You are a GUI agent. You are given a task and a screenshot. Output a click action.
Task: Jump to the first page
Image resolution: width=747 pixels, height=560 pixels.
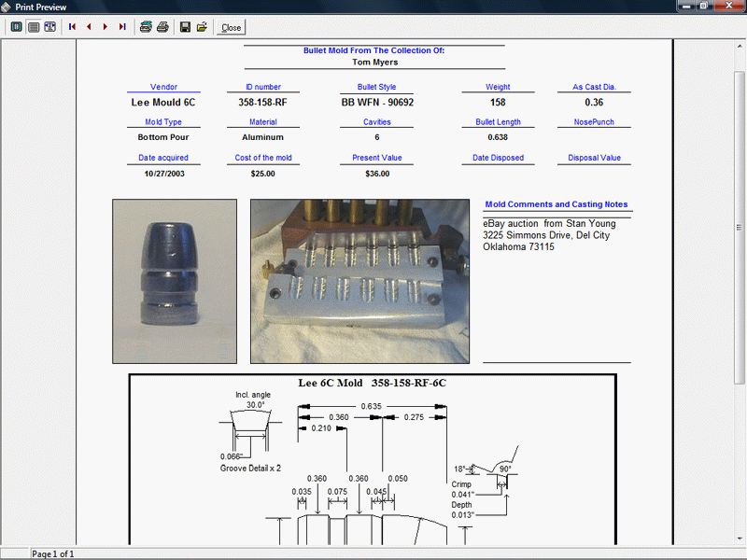click(72, 27)
